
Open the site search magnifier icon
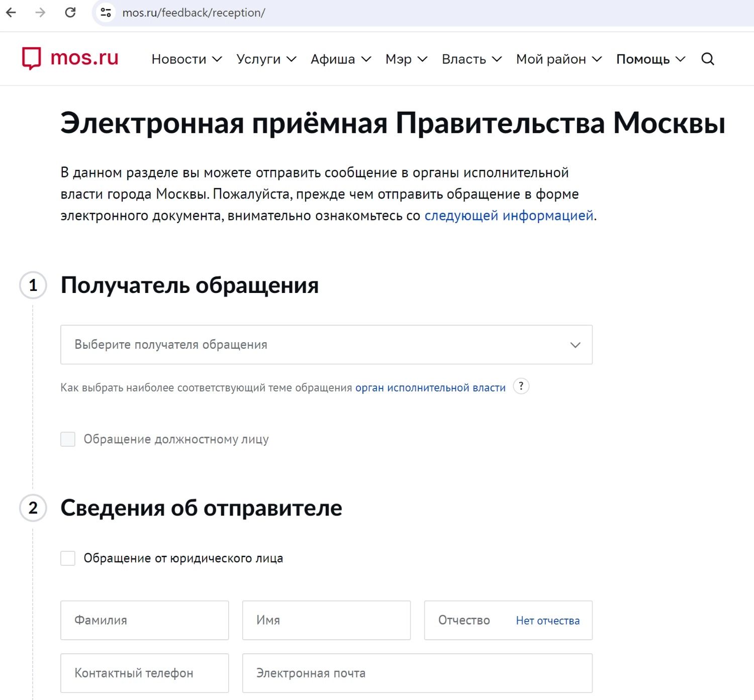tap(707, 59)
